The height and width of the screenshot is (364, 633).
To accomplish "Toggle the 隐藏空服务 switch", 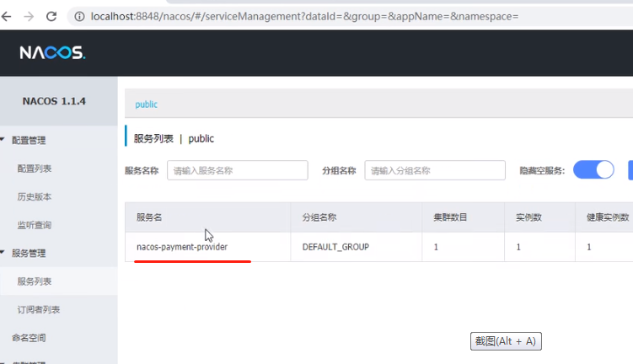I will tap(593, 170).
